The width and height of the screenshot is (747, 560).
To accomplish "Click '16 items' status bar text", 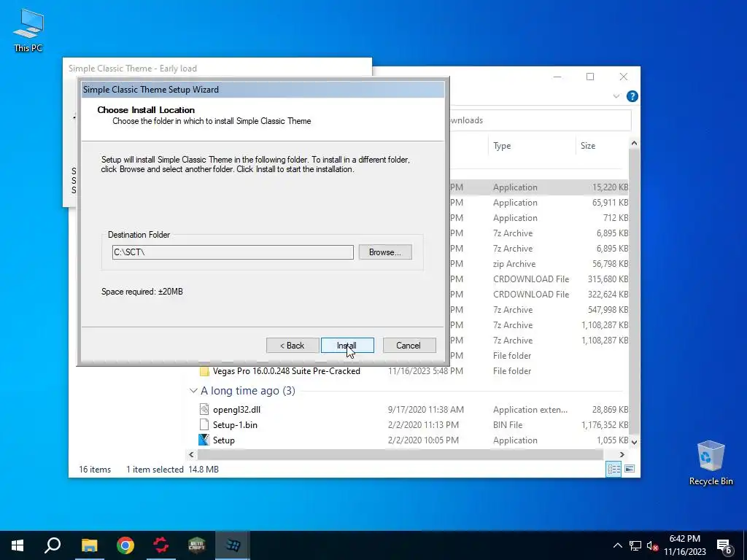I will 95,469.
